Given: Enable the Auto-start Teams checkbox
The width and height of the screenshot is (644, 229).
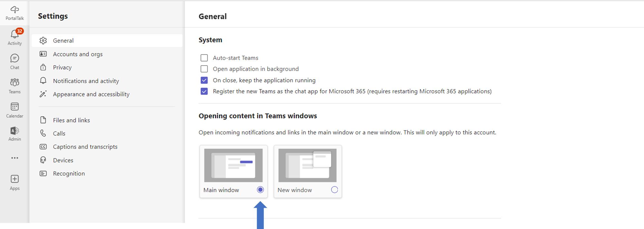Looking at the screenshot, I should (x=204, y=58).
